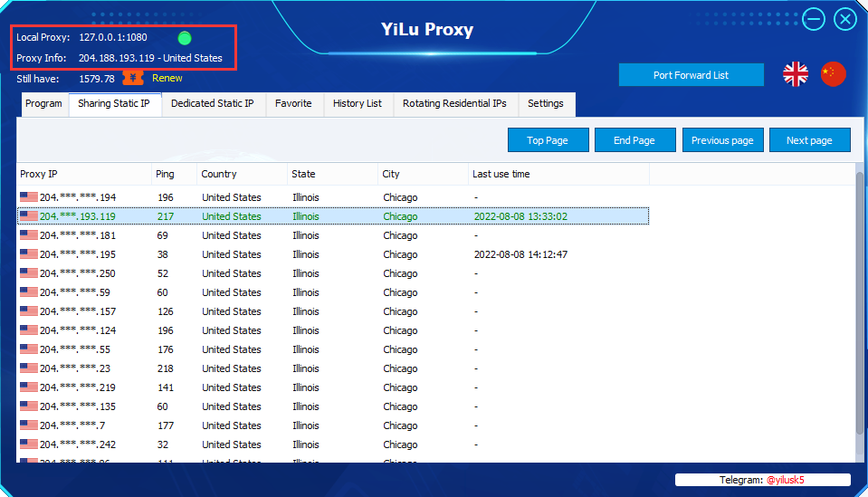Click the US flag beside 204.***.***.194
The width and height of the screenshot is (868, 497).
click(29, 197)
